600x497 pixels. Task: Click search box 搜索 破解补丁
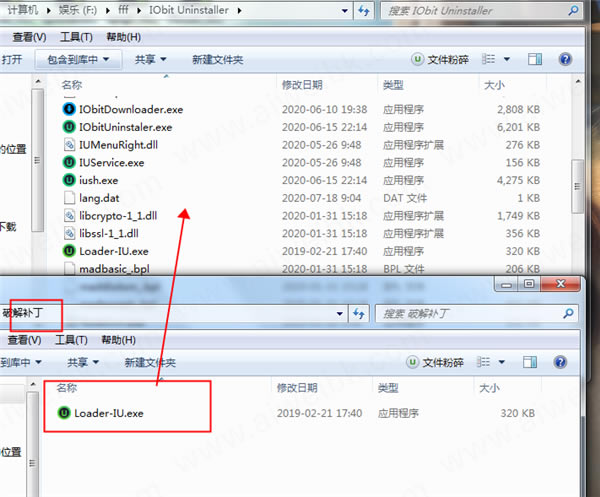click(x=476, y=314)
